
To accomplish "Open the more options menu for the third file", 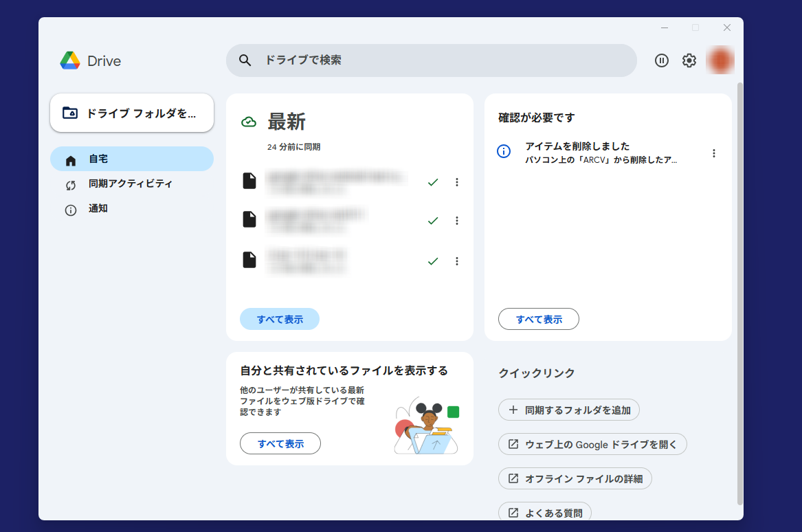I will pyautogui.click(x=457, y=261).
